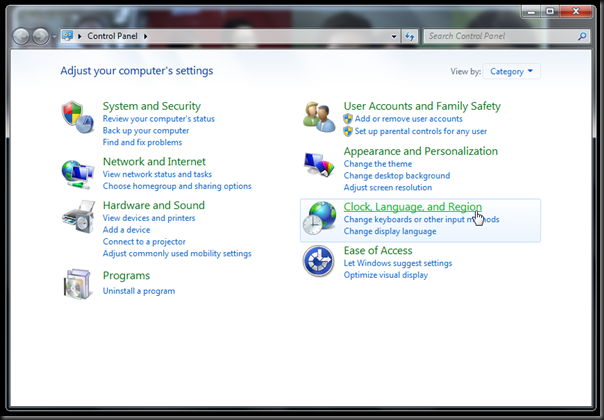
Task: Open the address bar history dropdown arrow
Action: (x=394, y=37)
